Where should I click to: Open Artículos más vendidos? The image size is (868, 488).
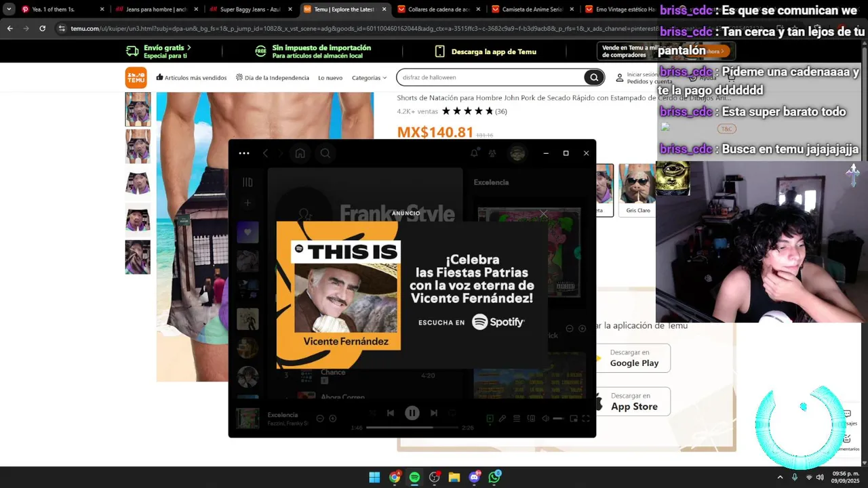191,77
